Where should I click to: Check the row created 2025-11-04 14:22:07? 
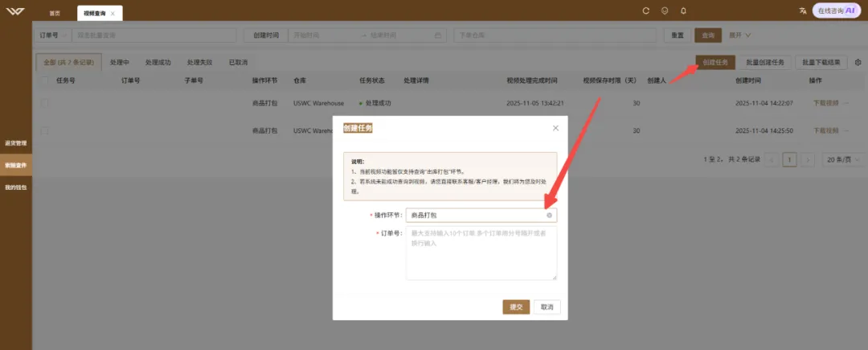click(44, 103)
